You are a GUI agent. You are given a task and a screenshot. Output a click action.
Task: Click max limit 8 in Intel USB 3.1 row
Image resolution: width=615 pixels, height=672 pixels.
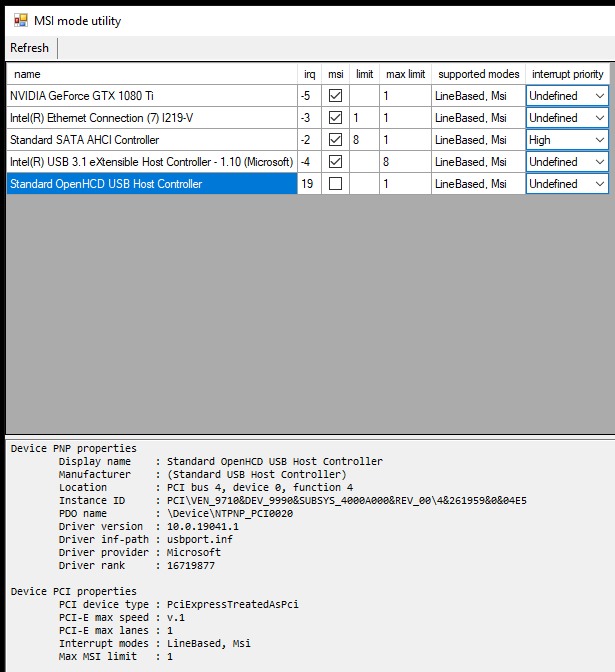coord(405,162)
